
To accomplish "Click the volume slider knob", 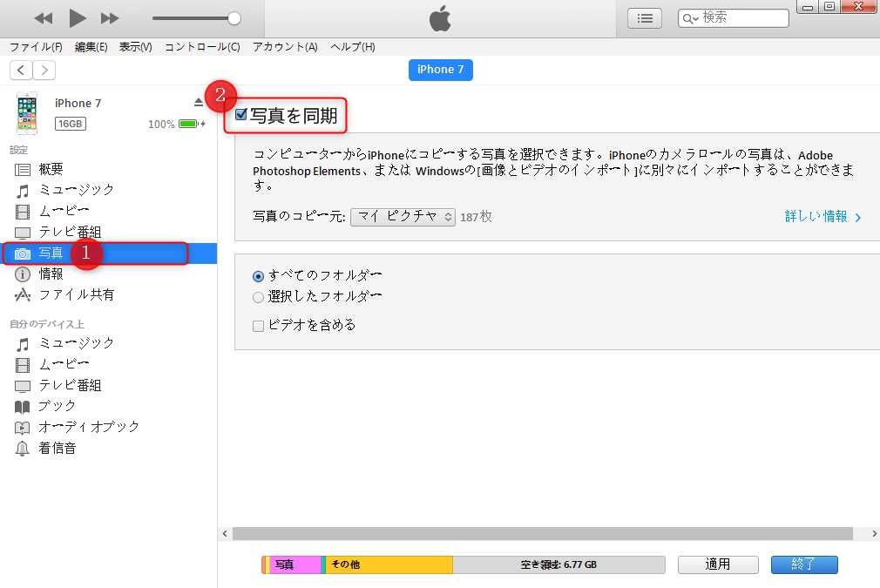I will click(x=234, y=18).
